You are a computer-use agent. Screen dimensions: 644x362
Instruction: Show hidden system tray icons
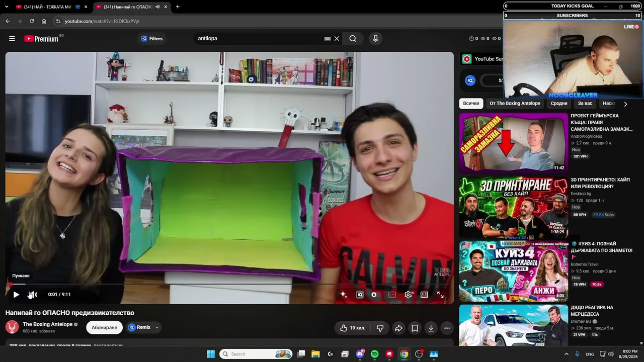click(567, 354)
